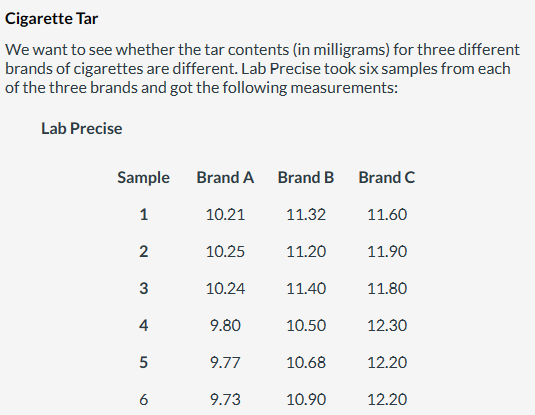Viewport: 535px width, 415px height.
Task: Click the Brand B value 10.90
Action: tap(306, 399)
